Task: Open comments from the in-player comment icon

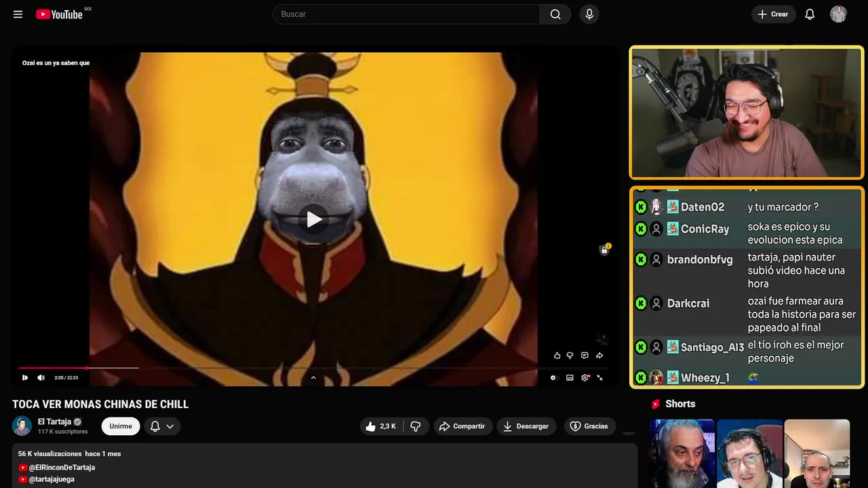Action: (x=585, y=355)
